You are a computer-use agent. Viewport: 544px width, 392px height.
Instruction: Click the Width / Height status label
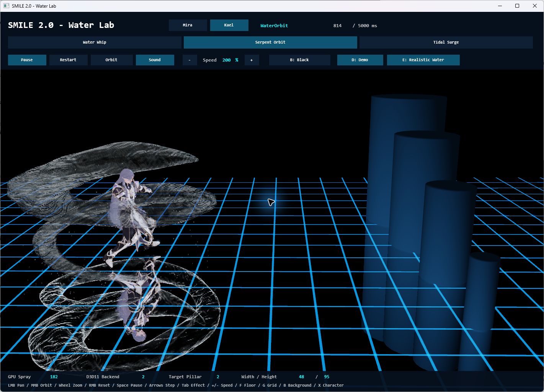tap(259, 377)
